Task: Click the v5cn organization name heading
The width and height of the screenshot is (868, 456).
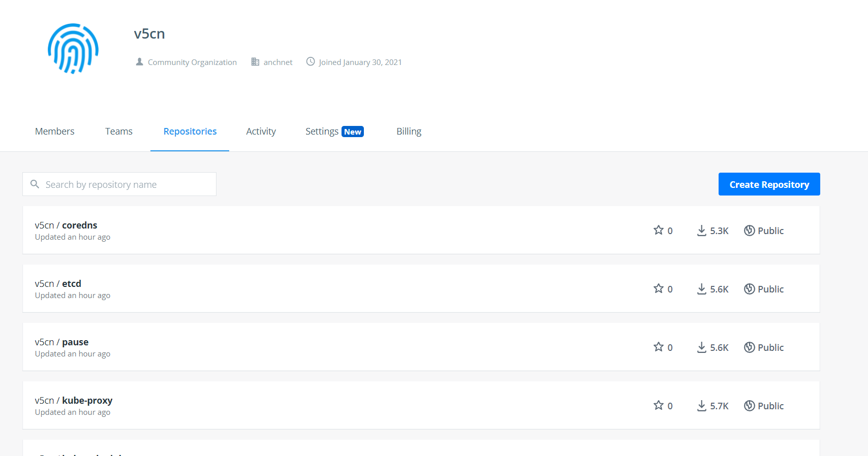Action: (x=149, y=34)
